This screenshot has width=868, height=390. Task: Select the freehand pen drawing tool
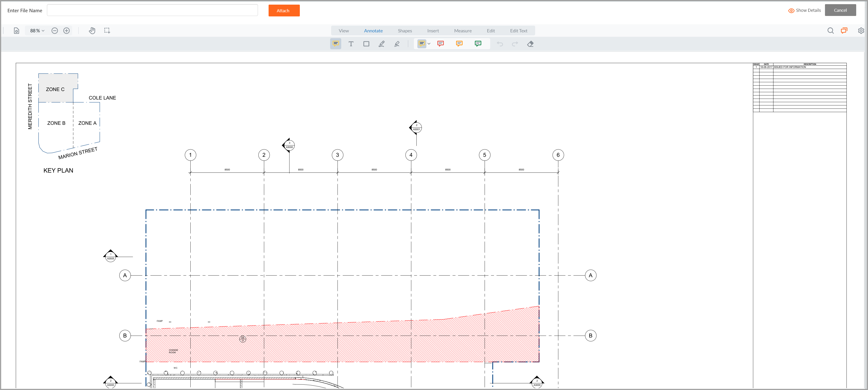coord(381,44)
